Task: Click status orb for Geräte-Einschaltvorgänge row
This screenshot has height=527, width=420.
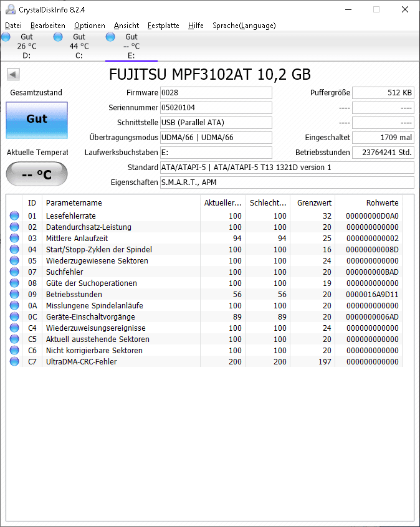Action: point(14,316)
